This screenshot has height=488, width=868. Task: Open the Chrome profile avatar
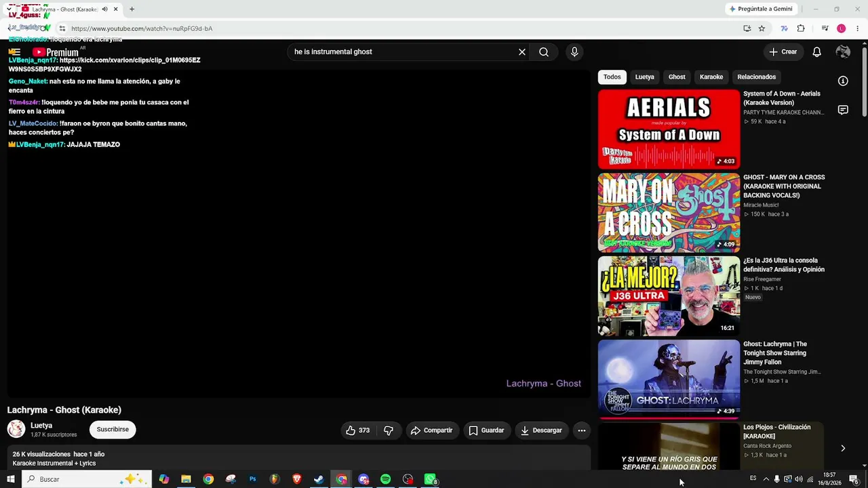[841, 28]
